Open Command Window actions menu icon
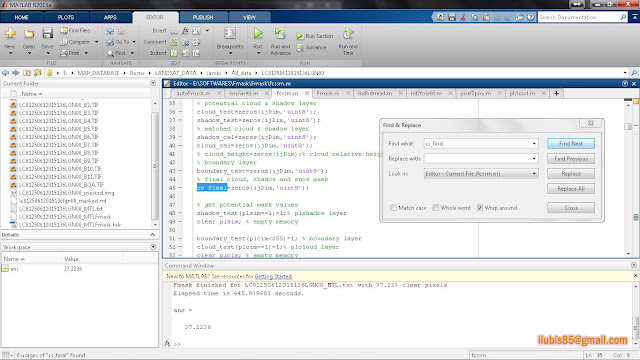The height and width of the screenshot is (360, 640). (634, 265)
